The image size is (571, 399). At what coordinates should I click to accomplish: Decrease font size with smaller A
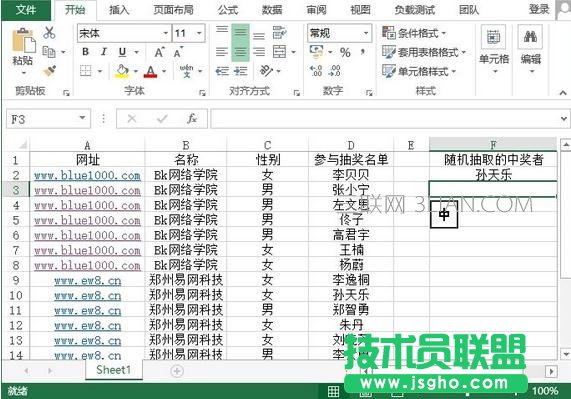coord(178,52)
